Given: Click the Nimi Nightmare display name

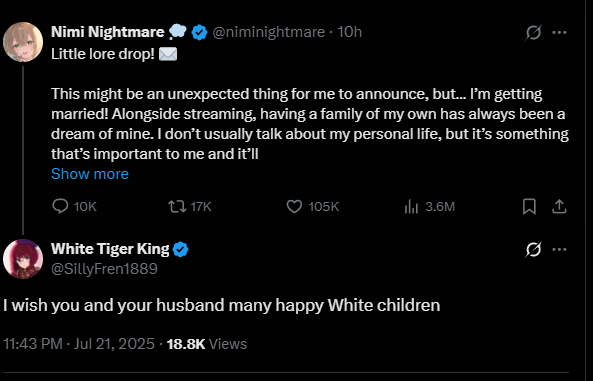Looking at the screenshot, I should 108,32.
